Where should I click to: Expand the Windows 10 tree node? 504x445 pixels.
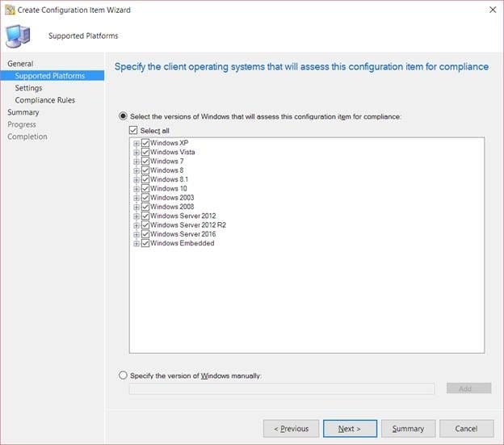[x=136, y=189]
